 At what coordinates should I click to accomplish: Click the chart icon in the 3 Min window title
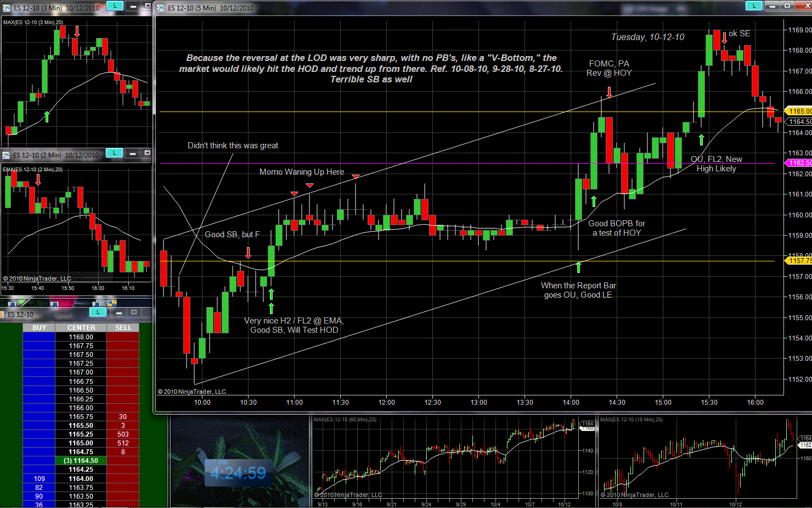click(7, 8)
